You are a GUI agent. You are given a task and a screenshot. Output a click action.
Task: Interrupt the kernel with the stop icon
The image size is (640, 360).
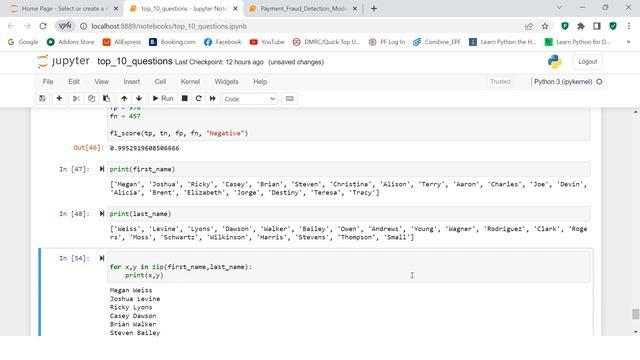(184, 99)
